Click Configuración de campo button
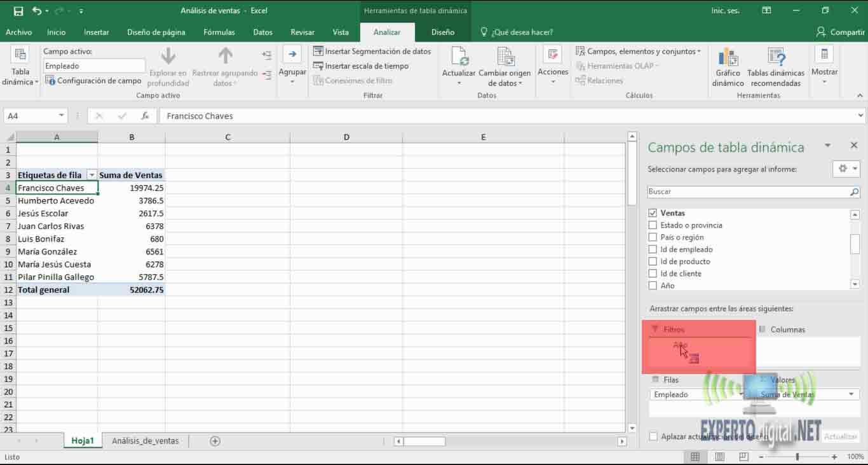The image size is (868, 465). [93, 81]
